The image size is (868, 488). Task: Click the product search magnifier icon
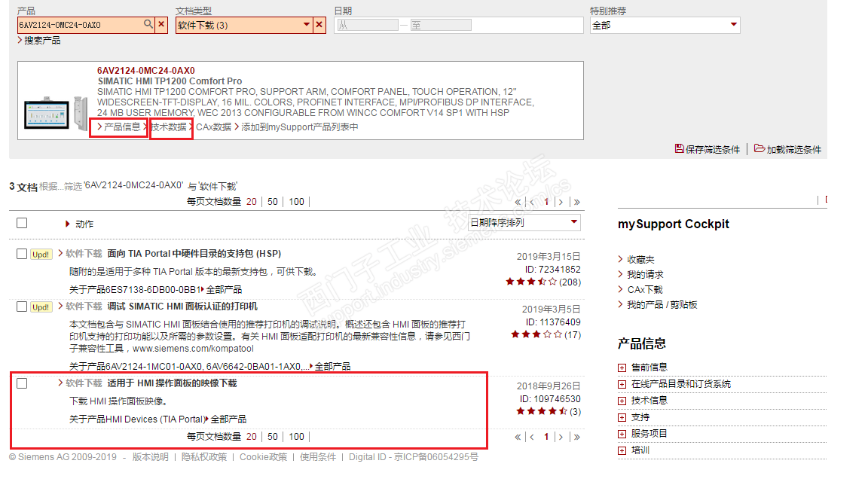coord(148,24)
